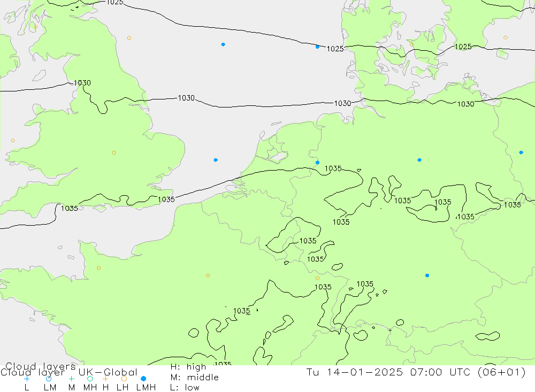Click the 'LMH' label under the blue dot
The width and height of the screenshot is (535, 392).
[x=146, y=388]
